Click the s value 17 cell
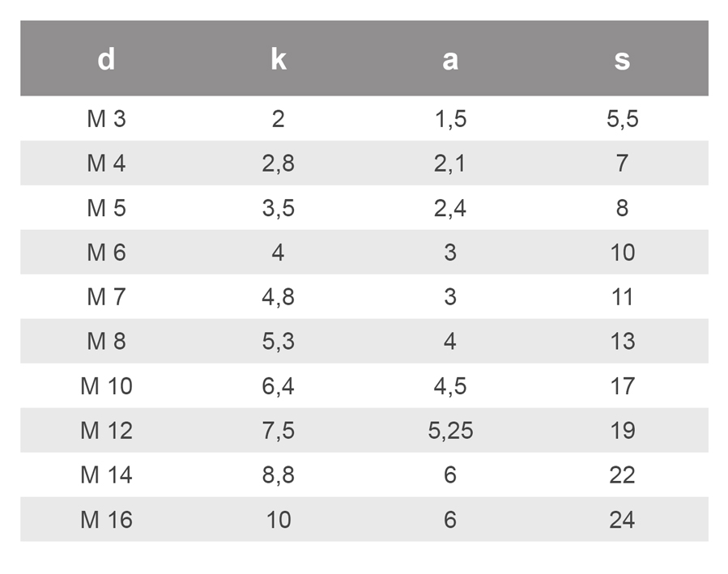728x574 pixels. click(x=622, y=386)
